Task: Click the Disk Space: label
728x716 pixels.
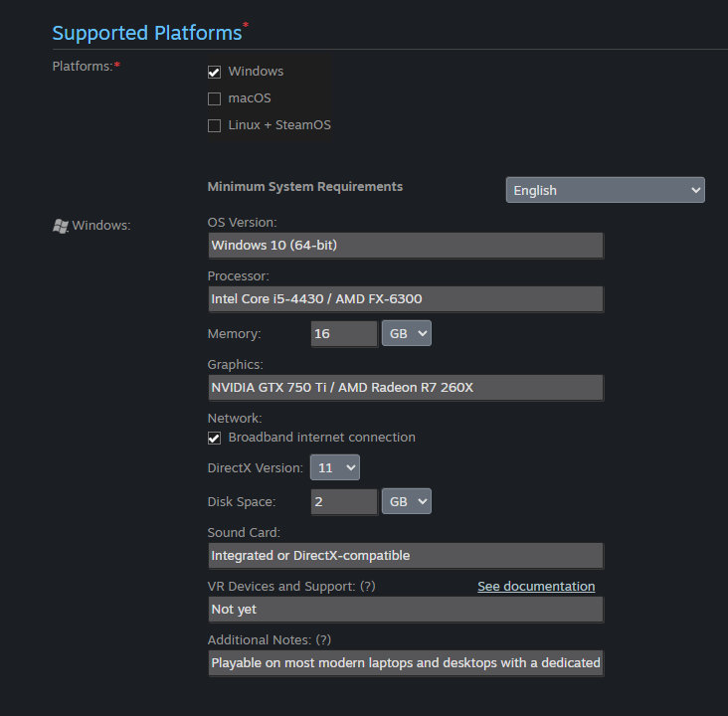Action: click(242, 502)
